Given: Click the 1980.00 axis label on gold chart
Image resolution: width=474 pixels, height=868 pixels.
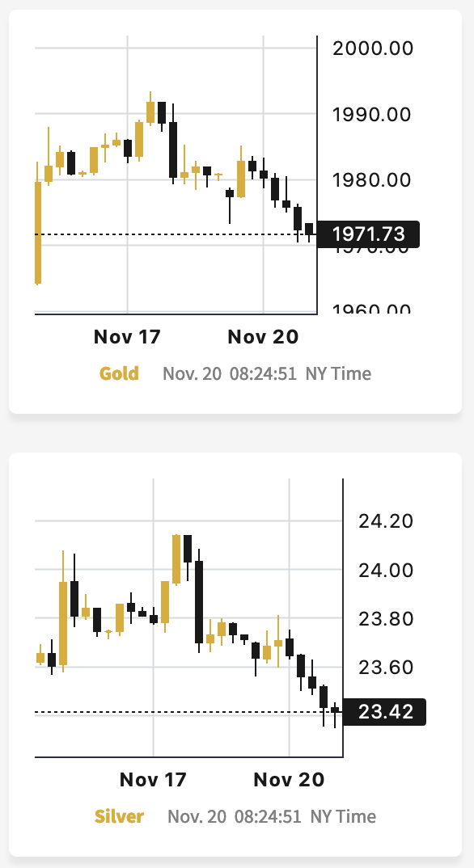Looking at the screenshot, I should point(373,180).
